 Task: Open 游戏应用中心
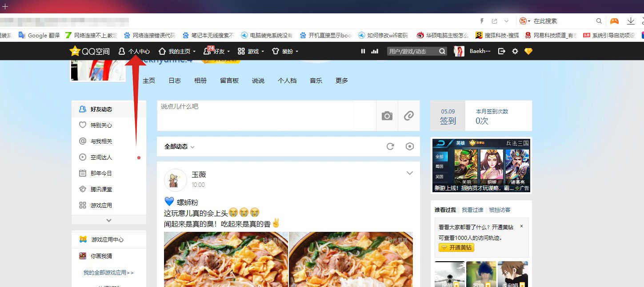coord(109,240)
